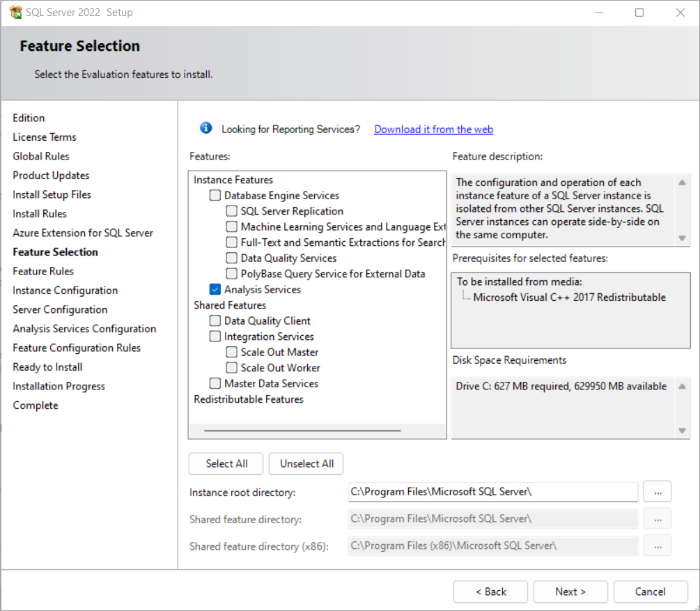Viewport: 700px width, 611px height.
Task: Check the Data Quality Client feature
Action: [215, 320]
